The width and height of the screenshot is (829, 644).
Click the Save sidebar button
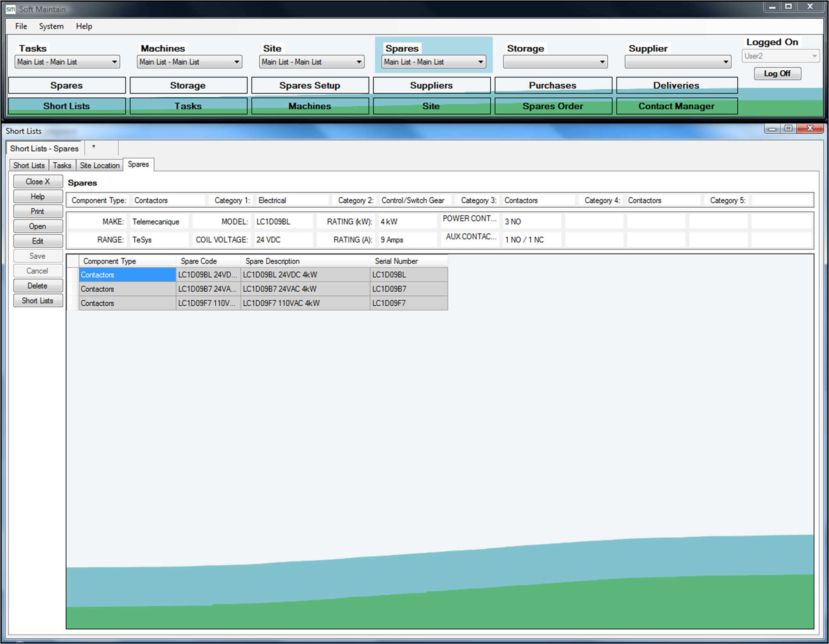[x=38, y=256]
